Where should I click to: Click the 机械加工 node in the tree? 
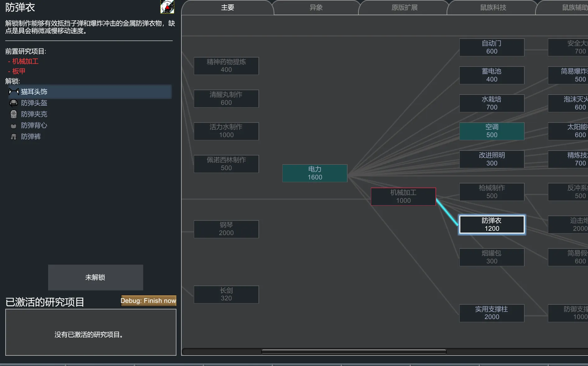403,197
